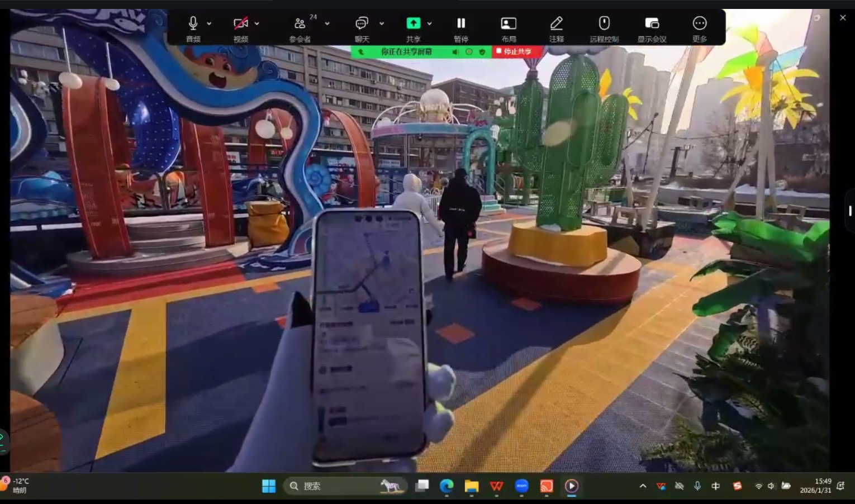The image size is (855, 504).
Task: Expand the chat options arrow
Action: point(382,23)
